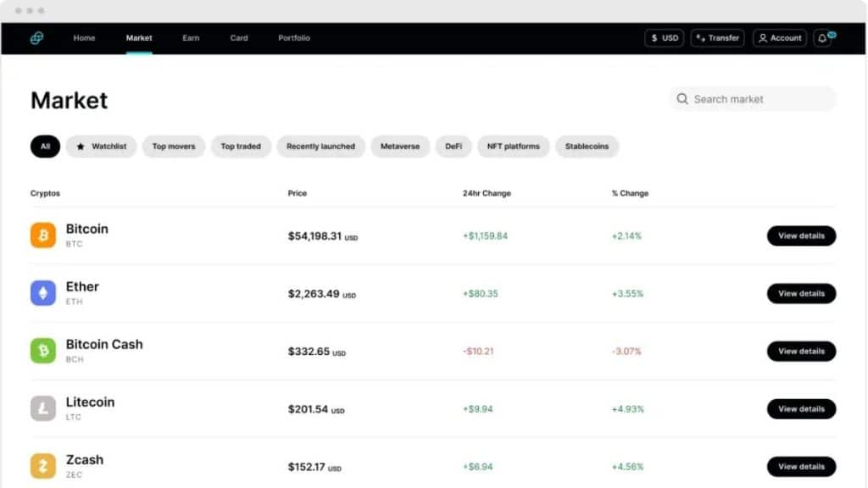
Task: View details for Litecoin
Action: pos(801,409)
